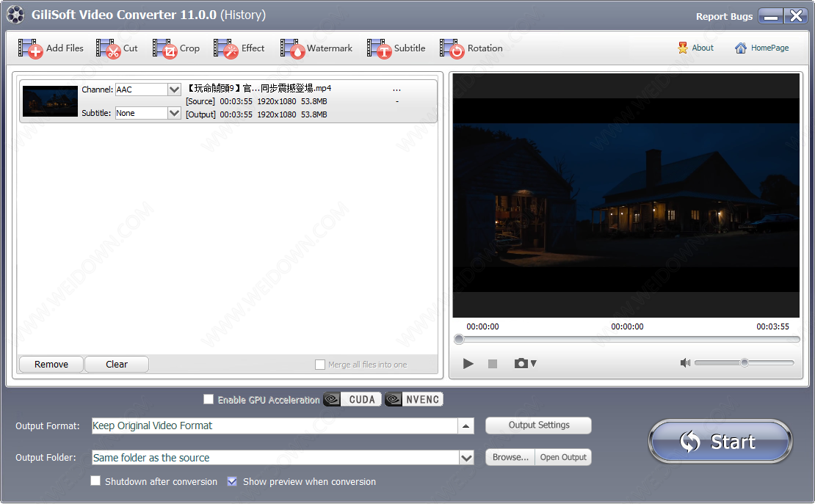Click the Rotation tool icon
The width and height of the screenshot is (815, 504).
452,48
